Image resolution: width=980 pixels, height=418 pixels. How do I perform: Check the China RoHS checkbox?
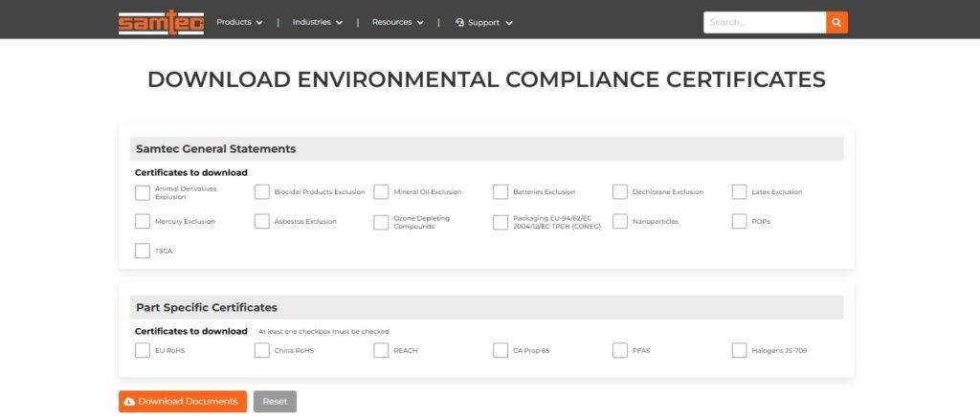[x=262, y=350]
